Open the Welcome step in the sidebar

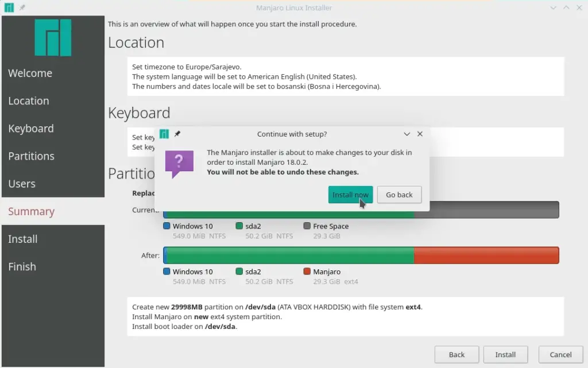(53, 73)
